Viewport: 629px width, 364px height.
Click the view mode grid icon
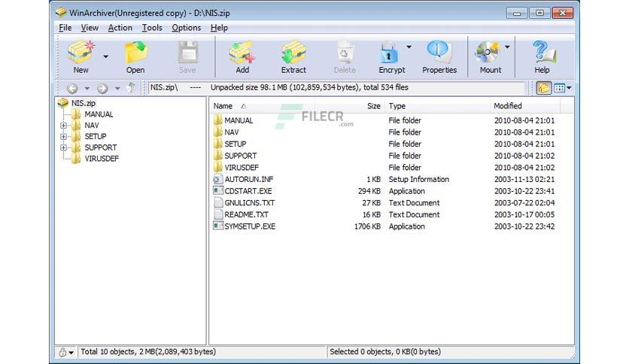point(559,88)
